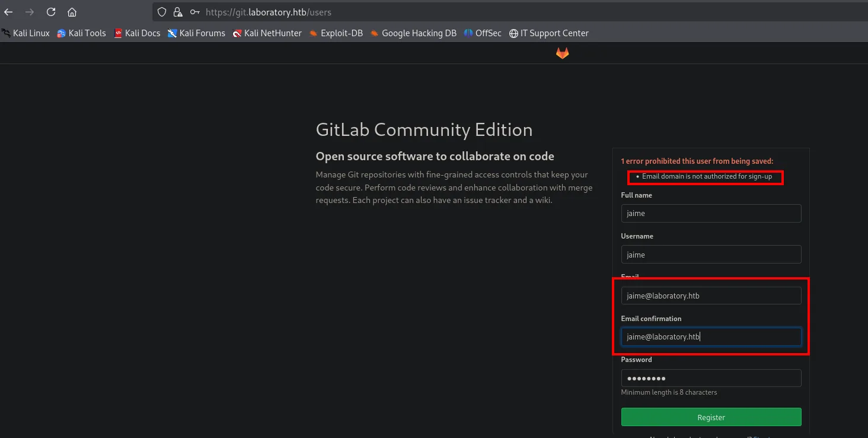This screenshot has height=438, width=868.
Task: Click the GitLab fox logo
Action: (562, 53)
